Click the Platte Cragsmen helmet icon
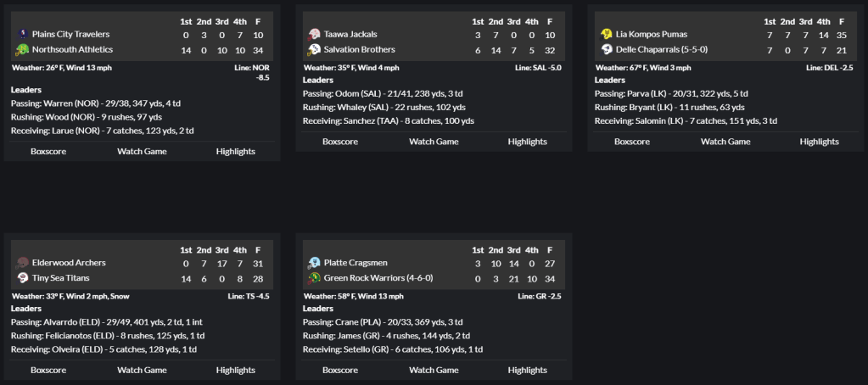The width and height of the screenshot is (868, 385). click(x=315, y=263)
